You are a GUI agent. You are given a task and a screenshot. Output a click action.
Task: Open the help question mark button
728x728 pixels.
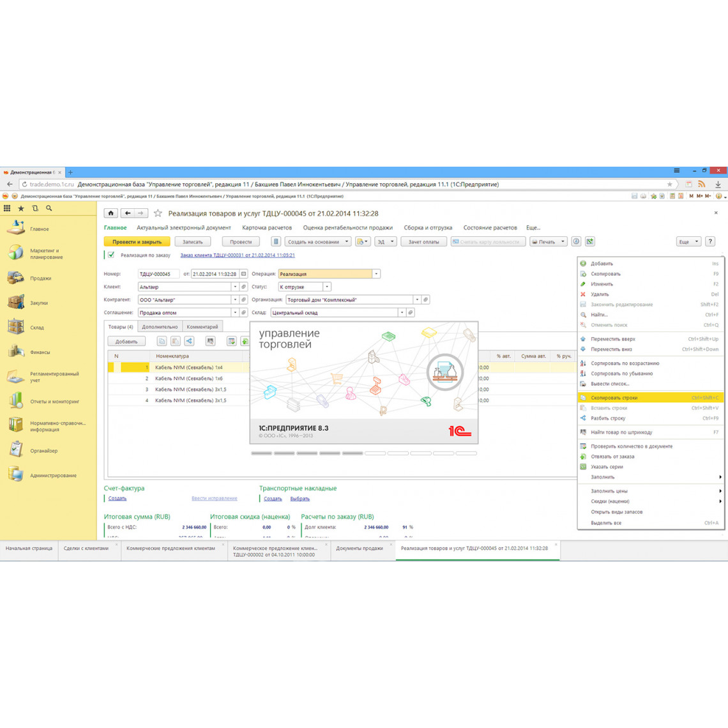(710, 241)
